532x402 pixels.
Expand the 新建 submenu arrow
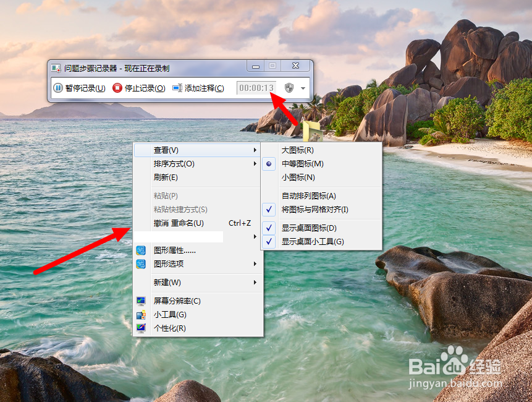[x=255, y=283]
